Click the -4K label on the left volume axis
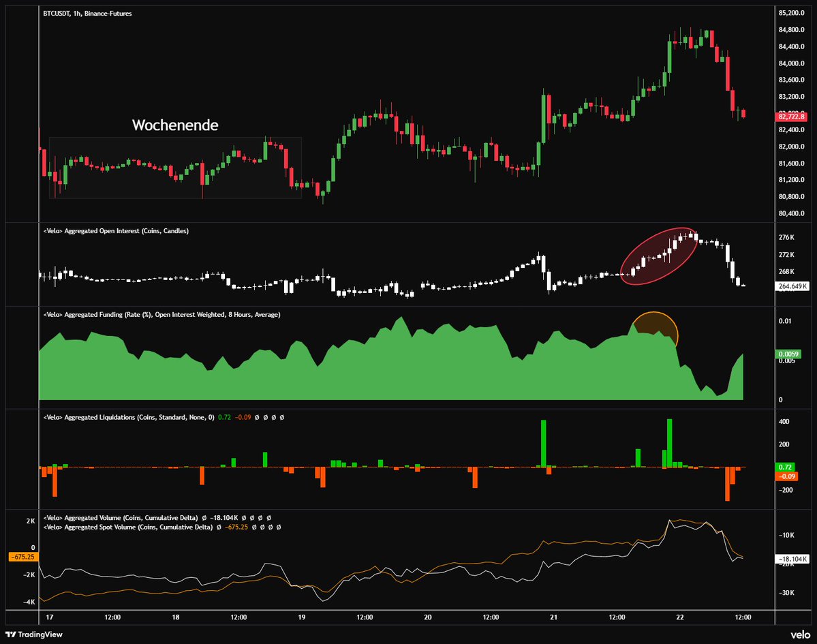 click(x=29, y=602)
